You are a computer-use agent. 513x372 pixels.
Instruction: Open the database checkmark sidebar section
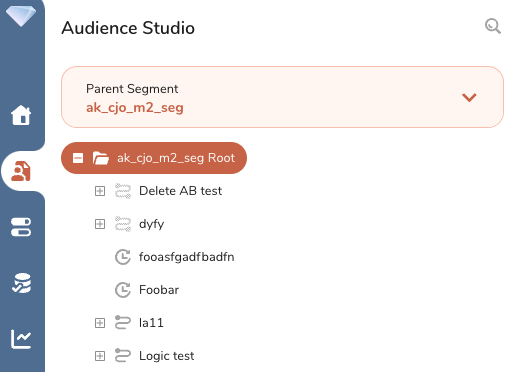[21, 283]
